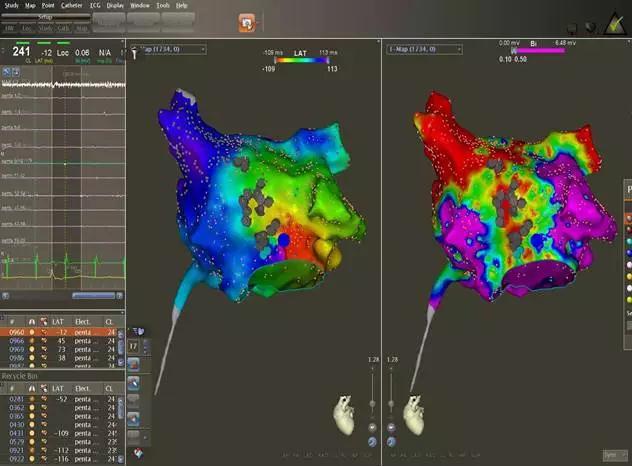632x466 pixels.
Task: Select point 0960 in the points list
Action: pyautogui.click(x=58, y=332)
